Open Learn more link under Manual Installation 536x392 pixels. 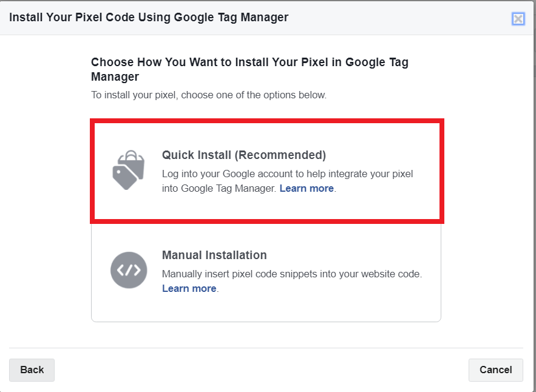[x=189, y=288]
